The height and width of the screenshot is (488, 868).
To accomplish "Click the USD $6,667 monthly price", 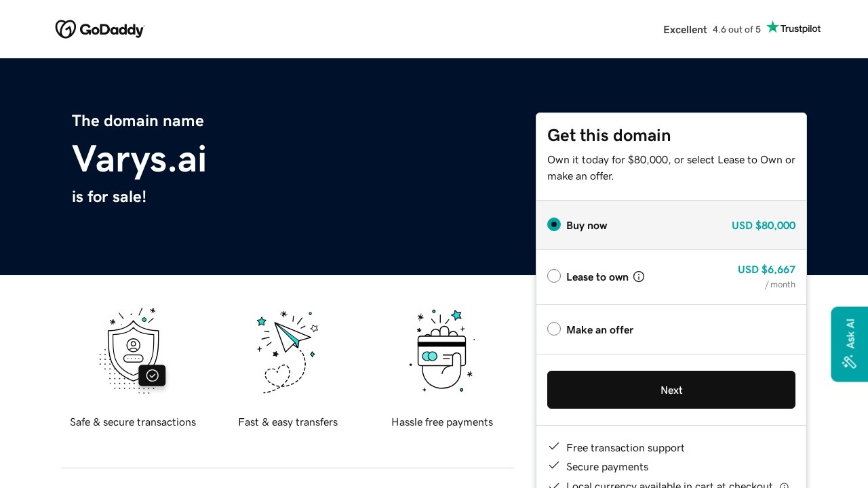I will tap(766, 270).
